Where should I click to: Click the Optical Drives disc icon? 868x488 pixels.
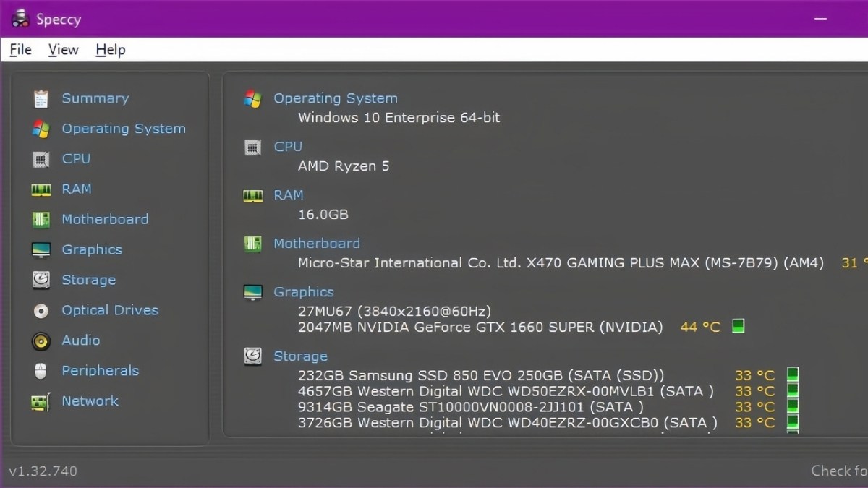41,311
